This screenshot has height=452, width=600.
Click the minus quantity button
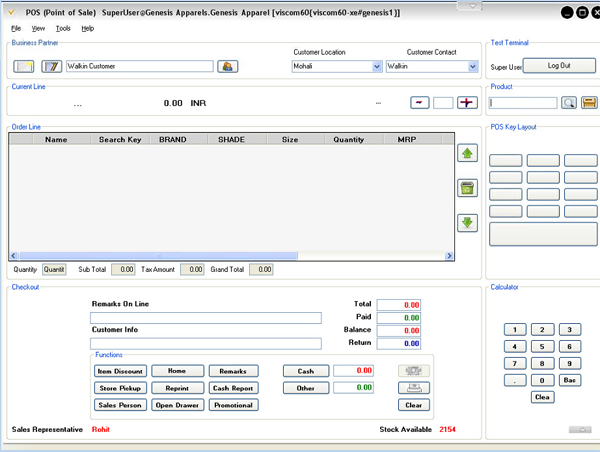click(420, 103)
